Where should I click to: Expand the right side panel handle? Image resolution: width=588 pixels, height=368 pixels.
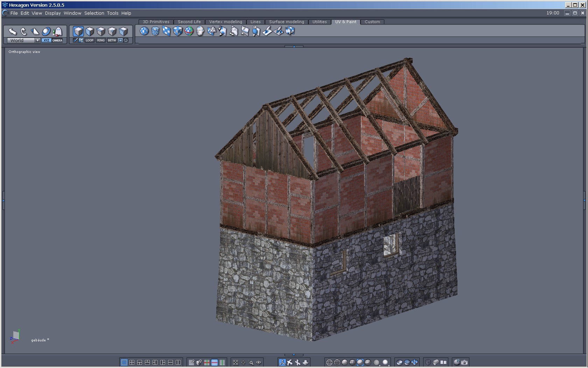pyautogui.click(x=584, y=200)
